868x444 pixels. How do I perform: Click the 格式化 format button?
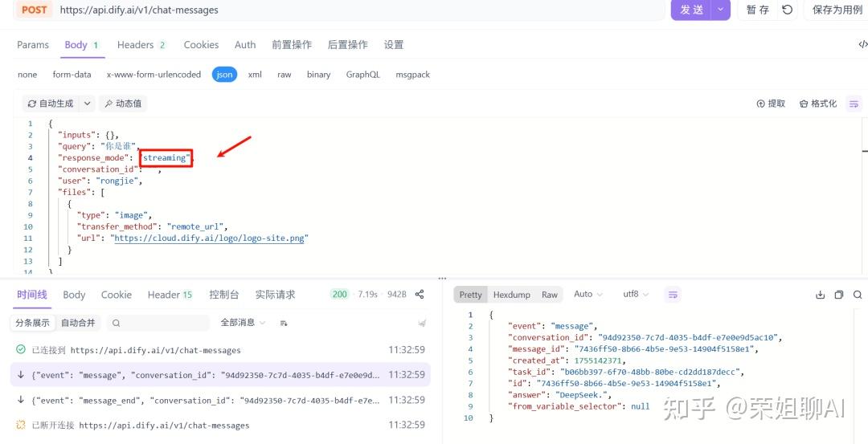818,104
